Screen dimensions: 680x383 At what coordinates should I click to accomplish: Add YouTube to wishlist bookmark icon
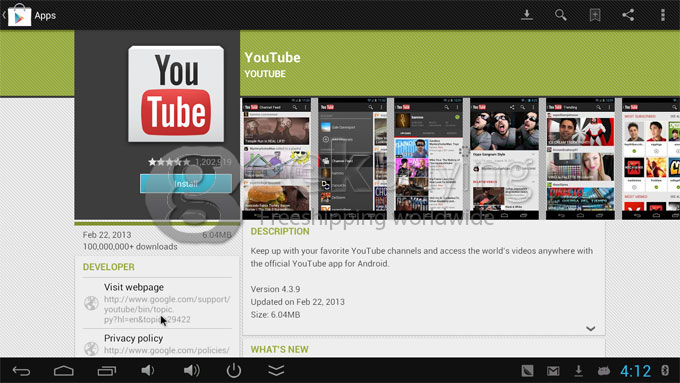(x=595, y=15)
